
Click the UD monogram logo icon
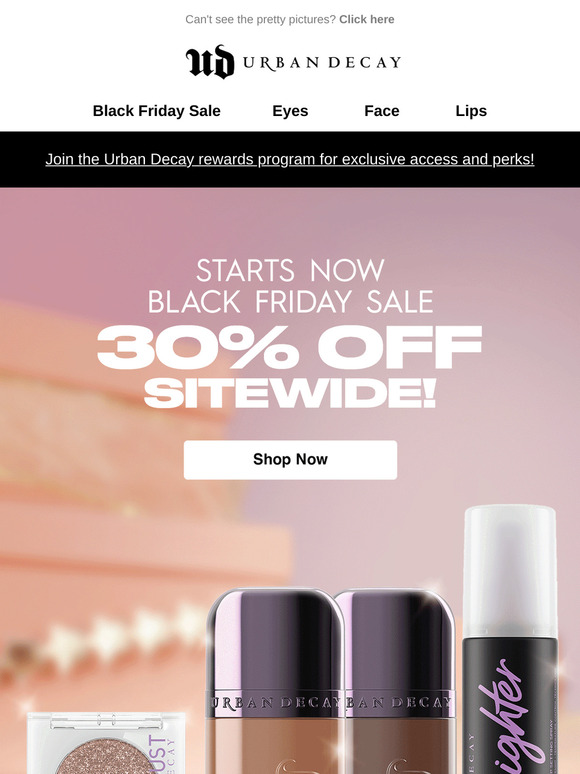click(210, 62)
